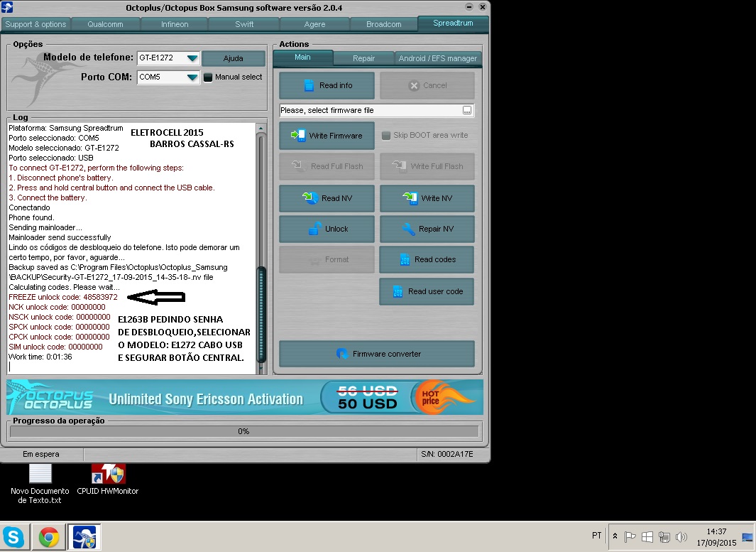Viewport: 756px width, 552px height.
Task: Click the network tray icon
Action: click(x=664, y=536)
